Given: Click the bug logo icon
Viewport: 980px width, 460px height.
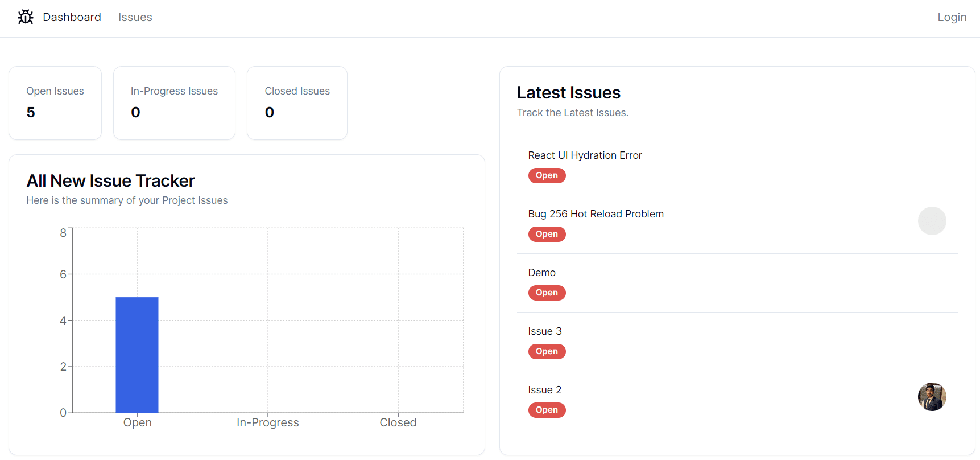Looking at the screenshot, I should [26, 17].
